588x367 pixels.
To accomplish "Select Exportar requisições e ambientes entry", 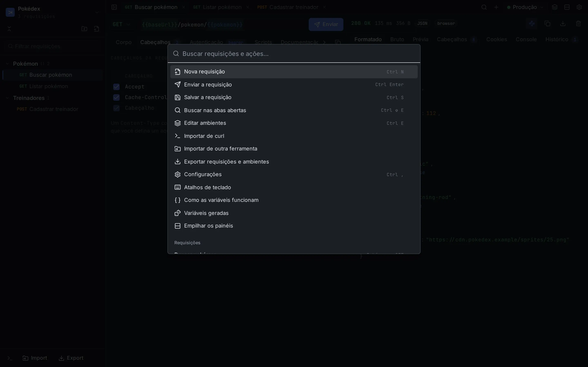I will (x=294, y=162).
